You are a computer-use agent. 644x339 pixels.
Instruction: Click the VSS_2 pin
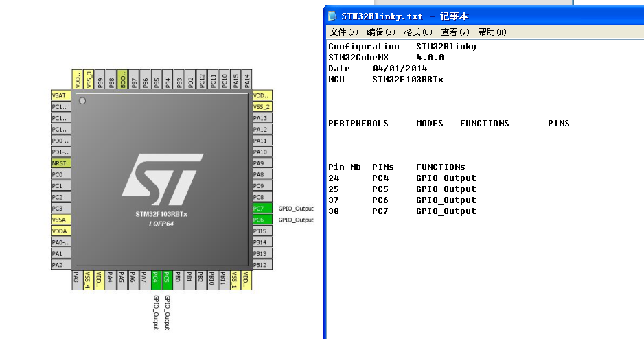pyautogui.click(x=262, y=106)
